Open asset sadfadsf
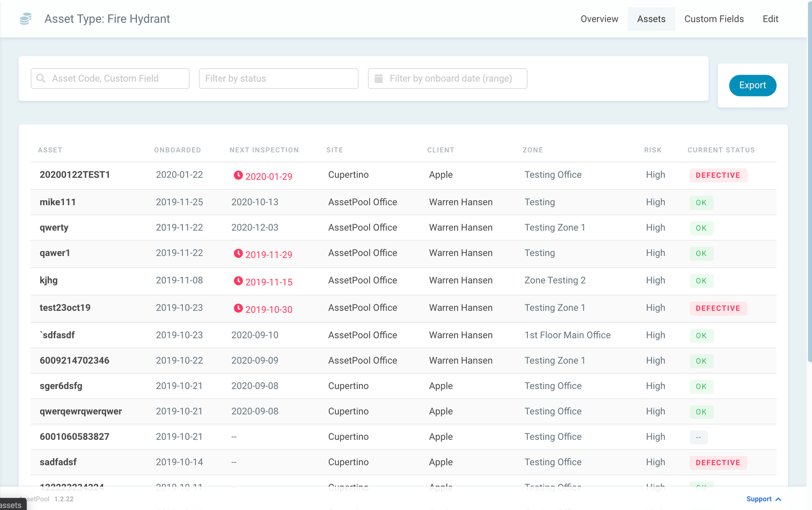The height and width of the screenshot is (510, 812). pyautogui.click(x=58, y=462)
